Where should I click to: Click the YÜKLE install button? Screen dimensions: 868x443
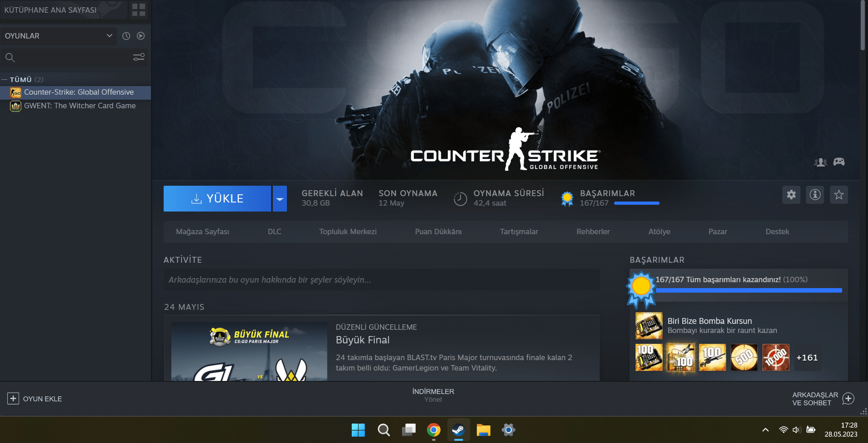pos(217,198)
